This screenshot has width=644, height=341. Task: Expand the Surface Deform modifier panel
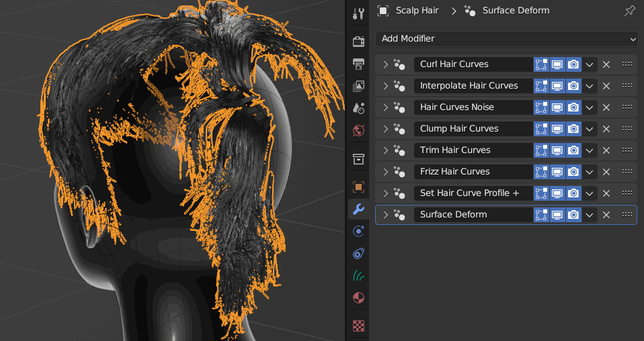point(385,215)
